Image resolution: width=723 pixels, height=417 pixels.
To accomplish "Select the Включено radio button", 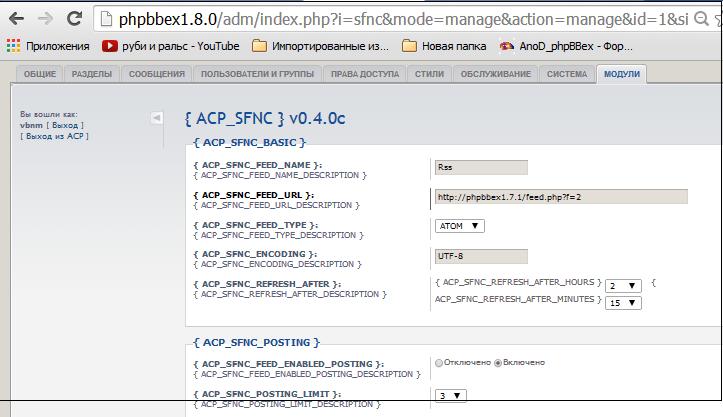I will (x=500, y=362).
